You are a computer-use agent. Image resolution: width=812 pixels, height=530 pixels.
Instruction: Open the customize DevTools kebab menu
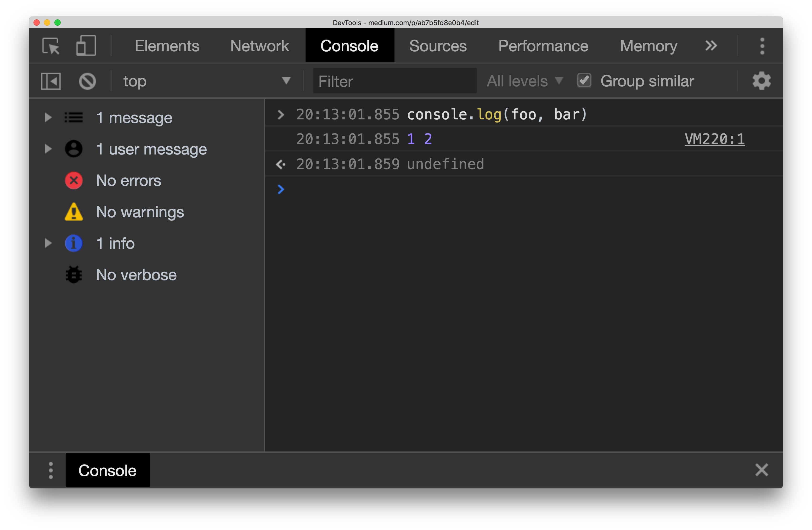click(763, 45)
